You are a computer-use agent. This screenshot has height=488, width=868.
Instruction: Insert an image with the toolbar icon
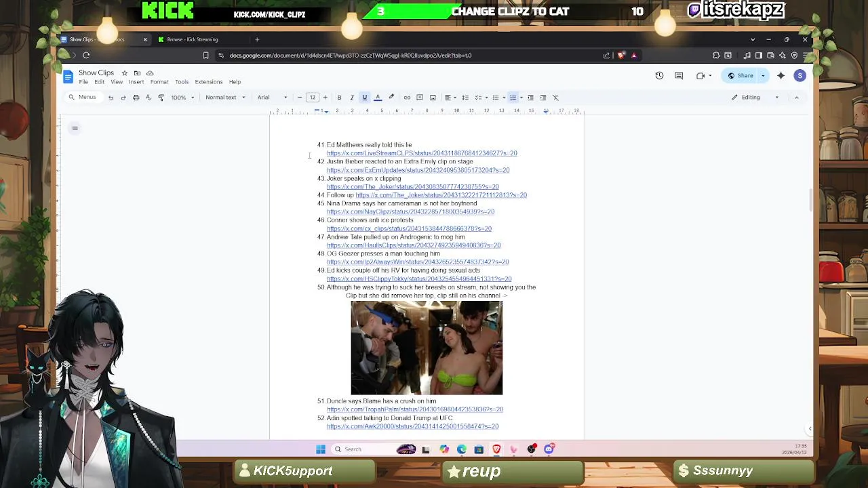click(433, 98)
